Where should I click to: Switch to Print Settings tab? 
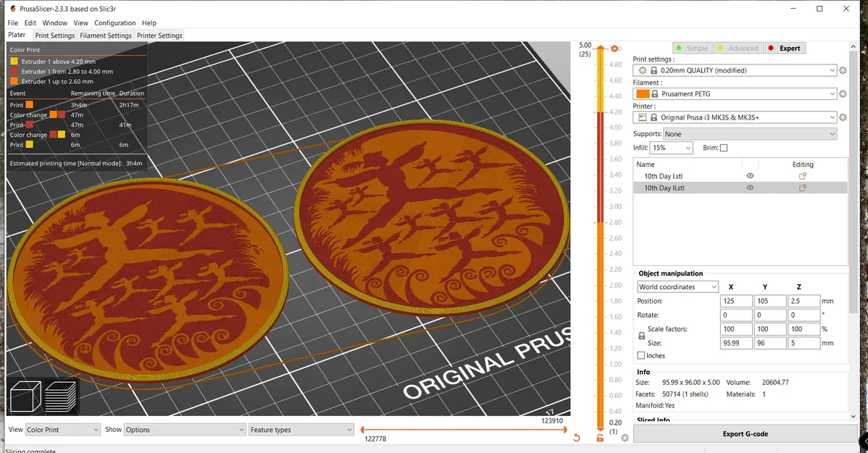coord(54,36)
